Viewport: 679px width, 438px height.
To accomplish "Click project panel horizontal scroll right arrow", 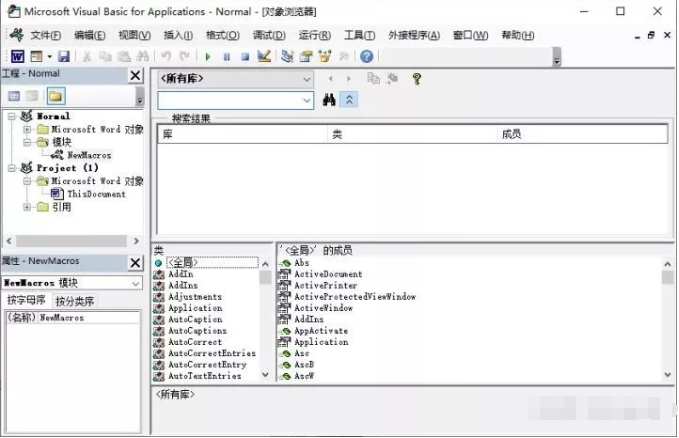I will (x=136, y=241).
